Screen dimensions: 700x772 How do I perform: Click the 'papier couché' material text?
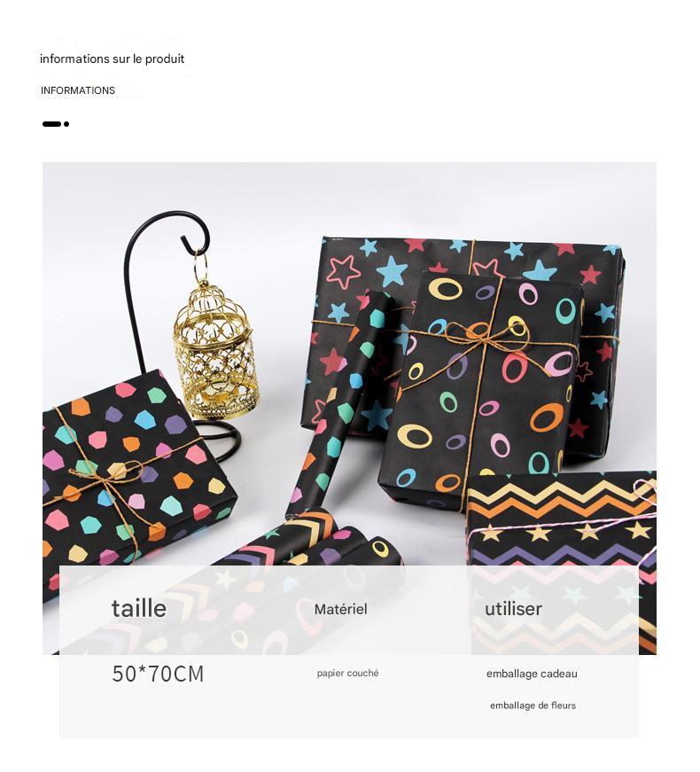coord(347,673)
